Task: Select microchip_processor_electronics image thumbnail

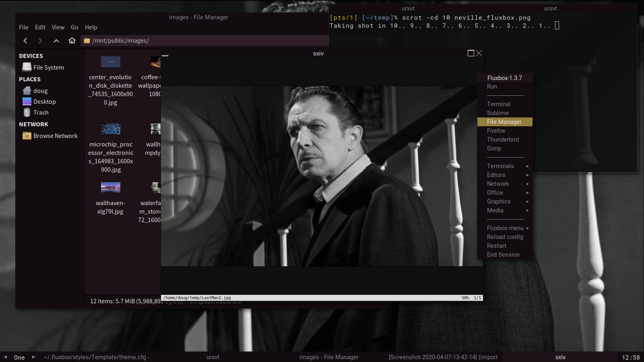Action: point(111,129)
